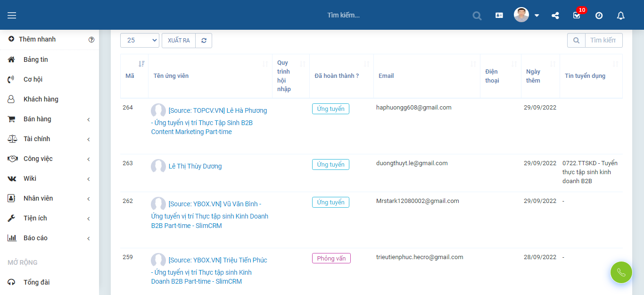644x295 pixels.
Task: Open Bảng tin in sidebar
Action: tap(50, 59)
